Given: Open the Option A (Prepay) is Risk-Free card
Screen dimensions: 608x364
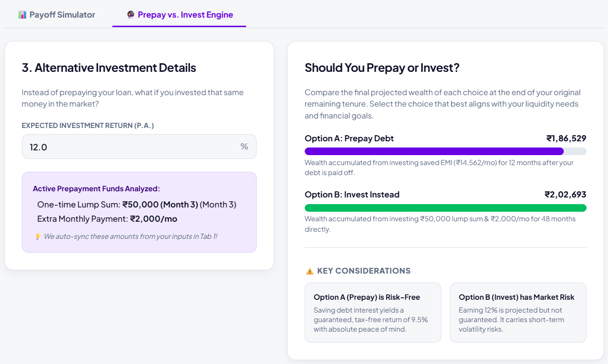Looking at the screenshot, I should [373, 313].
